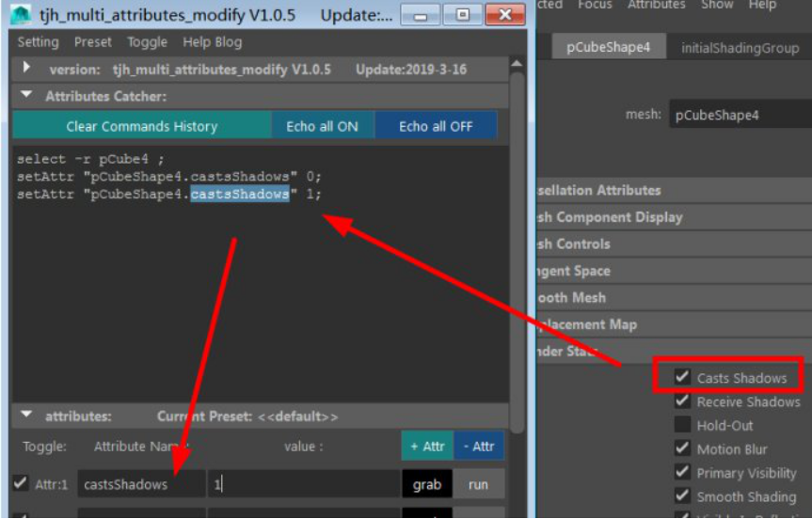Viewport: 812px width, 519px height.
Task: Open the Preset menu
Action: click(93, 42)
